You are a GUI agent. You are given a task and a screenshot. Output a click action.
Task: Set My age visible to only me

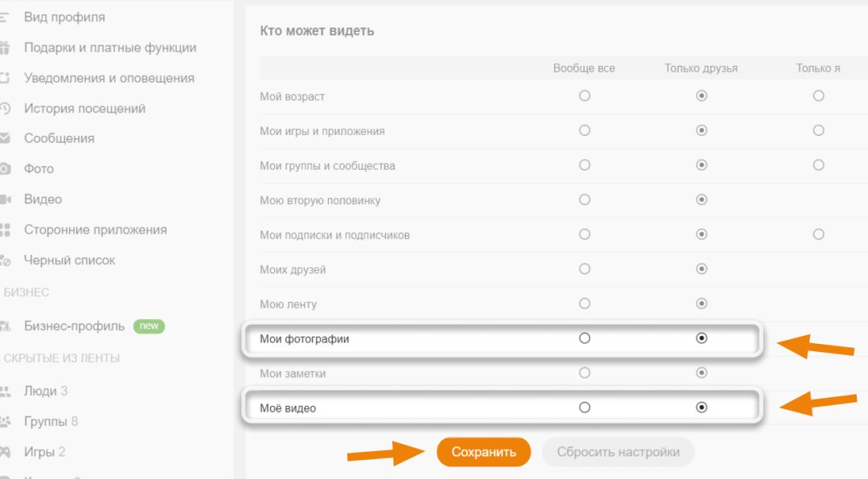tap(818, 96)
